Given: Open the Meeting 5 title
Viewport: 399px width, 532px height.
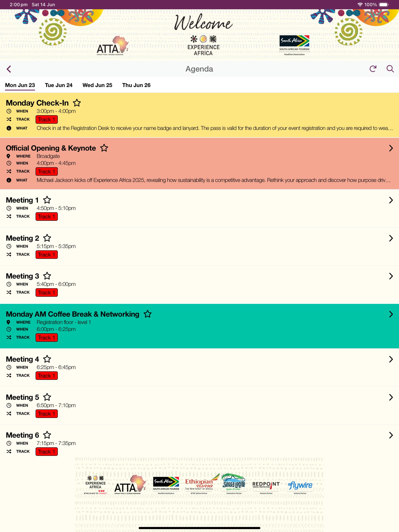Looking at the screenshot, I should [x=22, y=397].
